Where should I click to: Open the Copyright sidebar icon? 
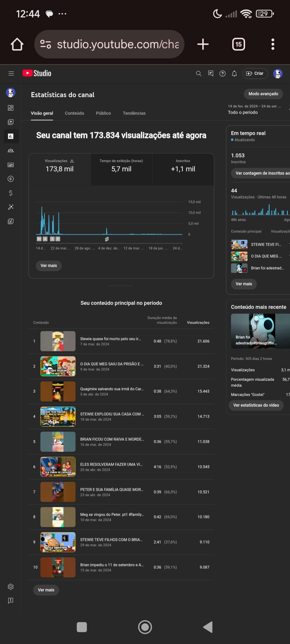(x=11, y=179)
